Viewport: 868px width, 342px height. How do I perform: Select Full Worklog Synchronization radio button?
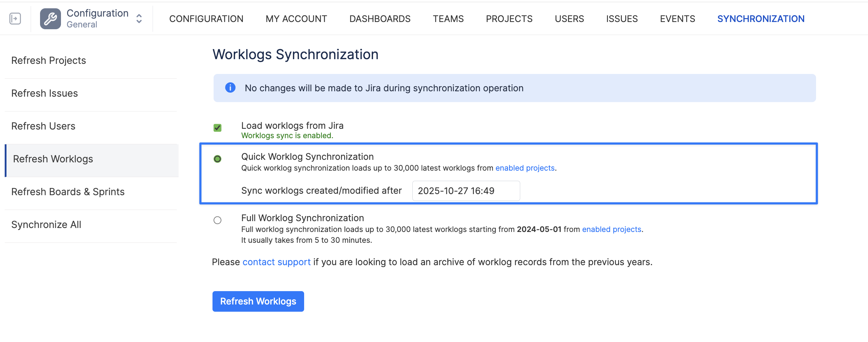click(x=218, y=220)
